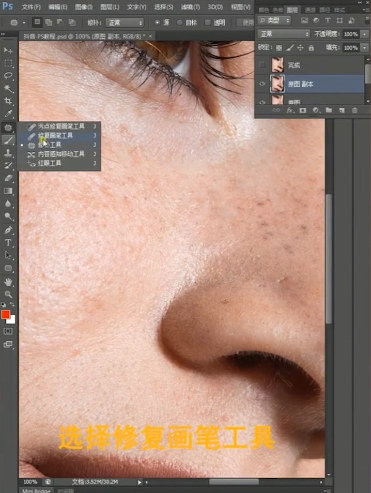Click the New Selection mode icon

(37, 22)
